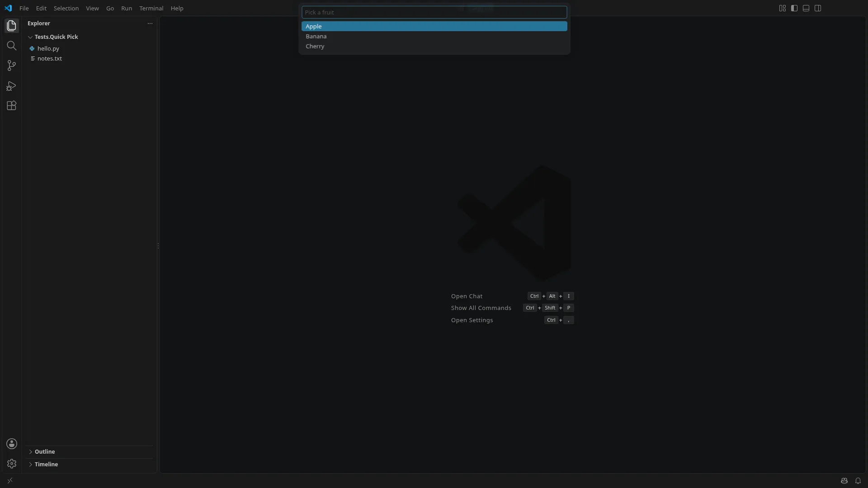
Task: Open the Extensions view icon
Action: [x=12, y=106]
